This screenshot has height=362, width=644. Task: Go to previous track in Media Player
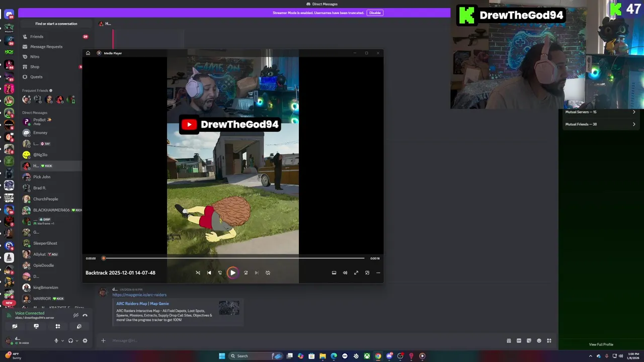click(209, 273)
